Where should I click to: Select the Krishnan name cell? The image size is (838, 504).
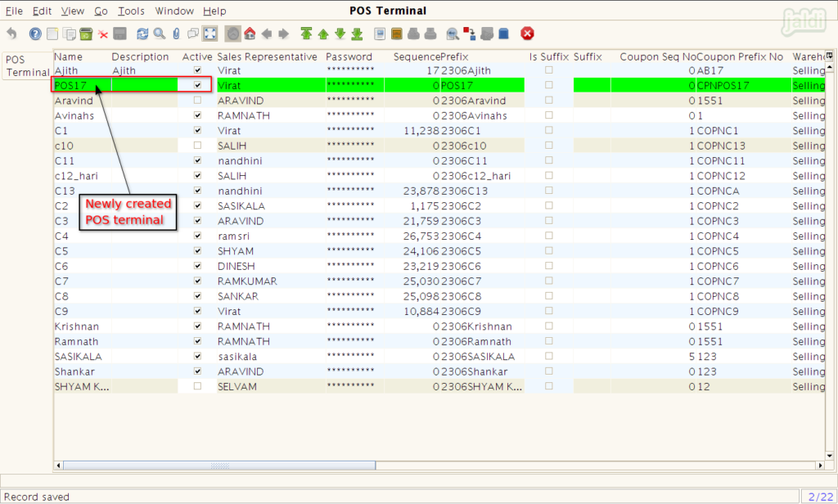(x=83, y=326)
